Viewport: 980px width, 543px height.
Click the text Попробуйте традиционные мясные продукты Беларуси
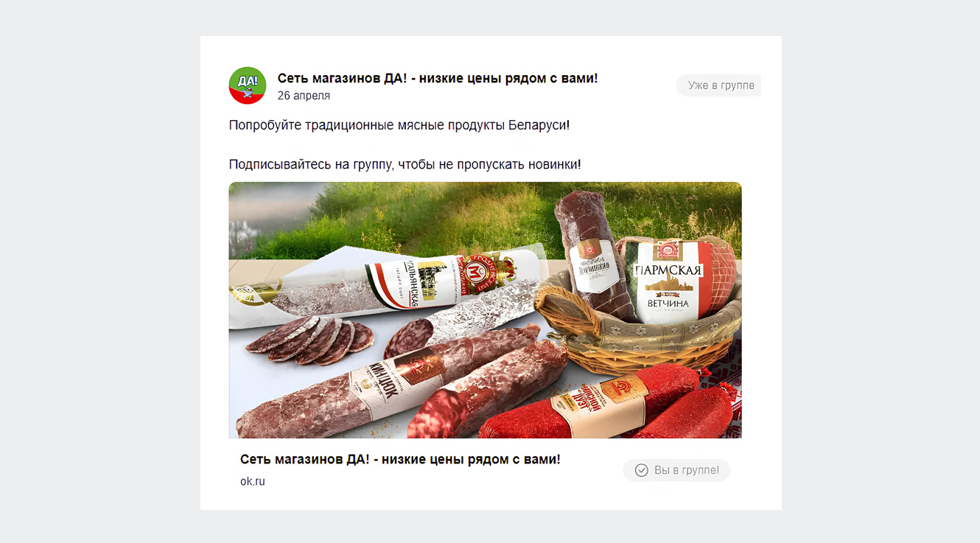[x=399, y=125]
